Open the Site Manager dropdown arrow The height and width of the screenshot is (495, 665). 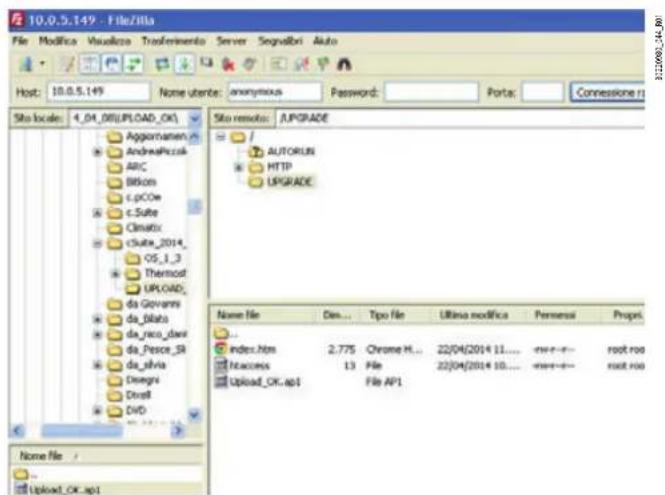pos(42,64)
